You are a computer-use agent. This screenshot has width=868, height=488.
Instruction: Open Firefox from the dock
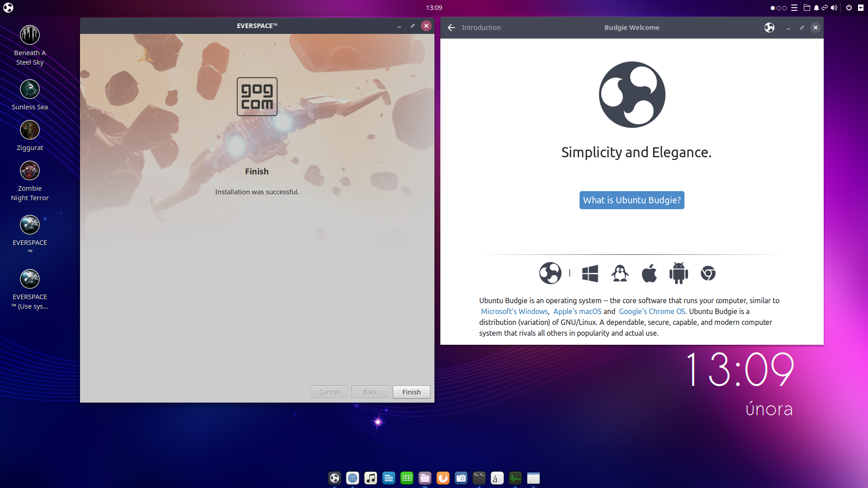(x=443, y=478)
